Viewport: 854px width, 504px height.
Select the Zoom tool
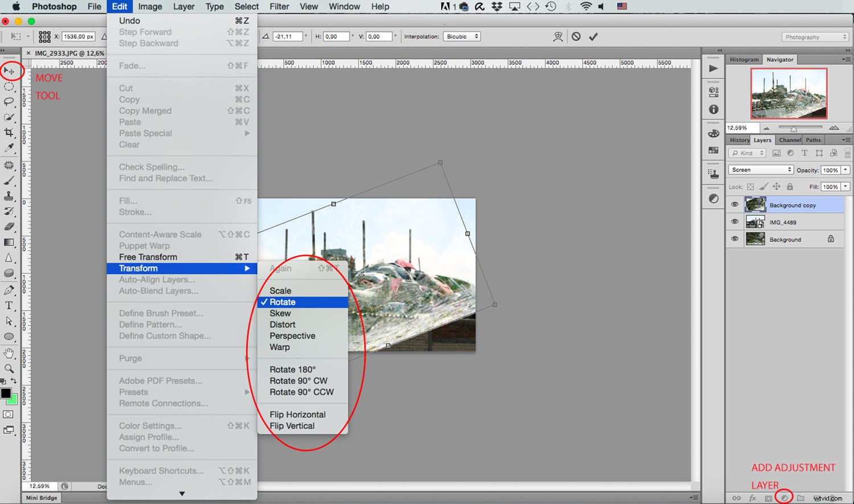(x=10, y=368)
